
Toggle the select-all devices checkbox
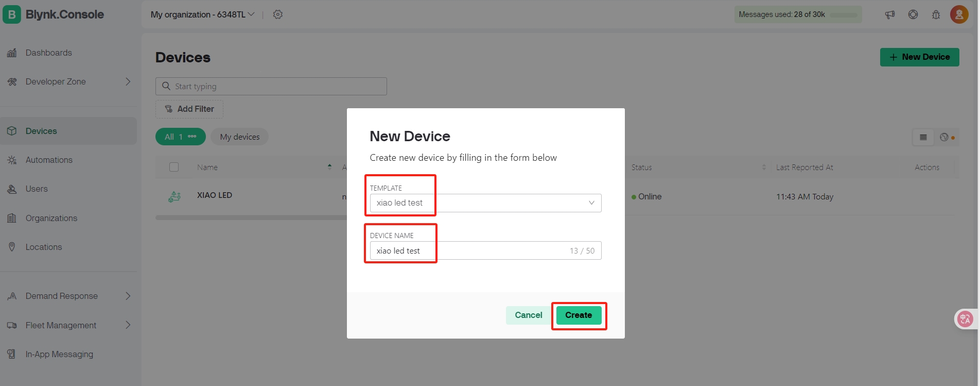tap(174, 167)
